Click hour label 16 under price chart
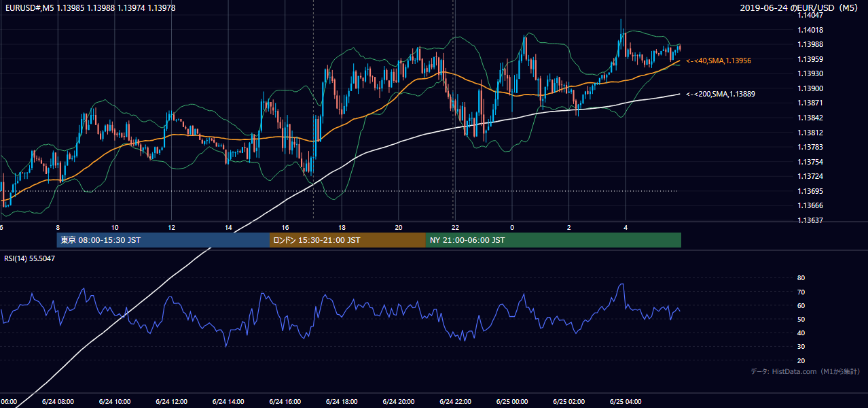Screen dimensions: 868x408 [285, 227]
